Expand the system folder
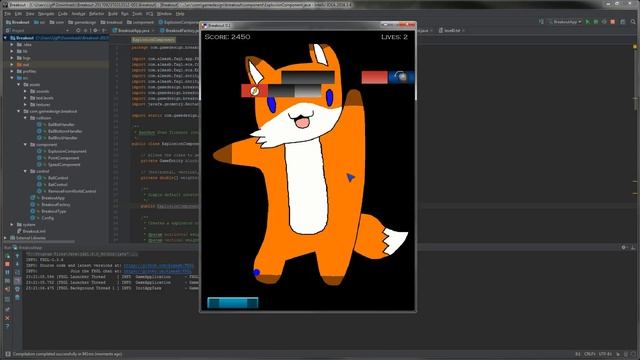The width and height of the screenshot is (640, 360). [x=12, y=224]
